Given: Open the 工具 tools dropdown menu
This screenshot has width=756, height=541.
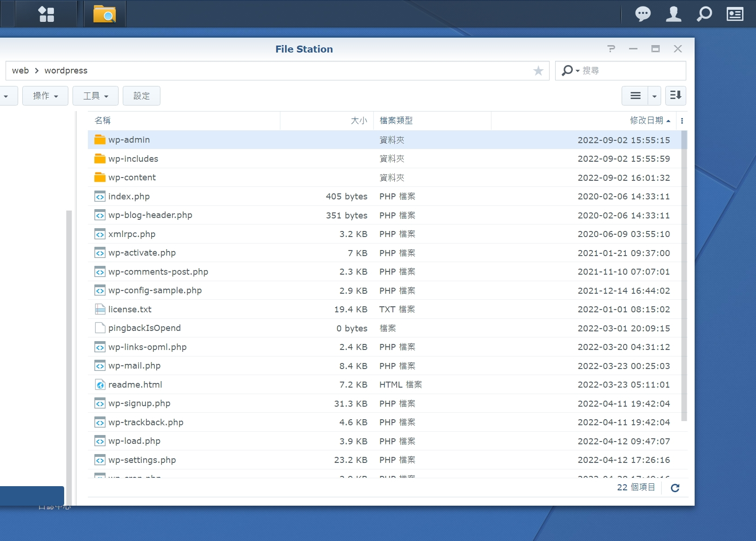Looking at the screenshot, I should (x=96, y=96).
